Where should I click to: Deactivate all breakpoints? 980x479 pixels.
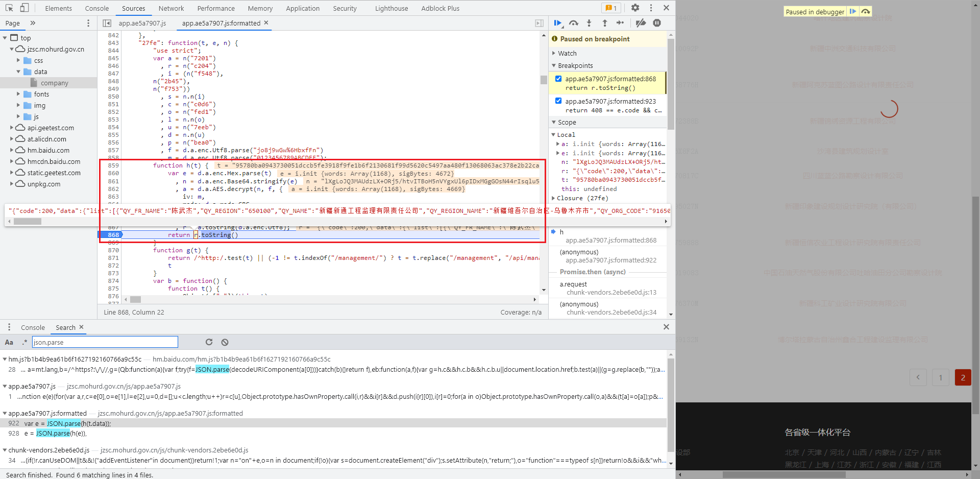[641, 23]
